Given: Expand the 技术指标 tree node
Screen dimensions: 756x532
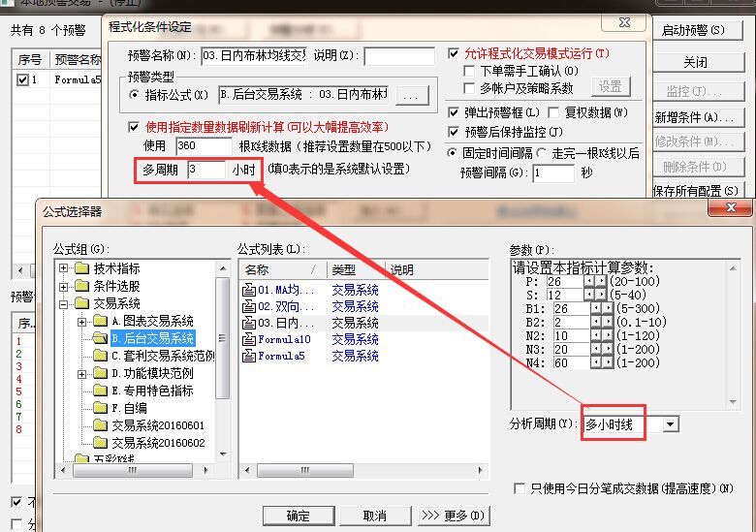Looking at the screenshot, I should tap(65, 268).
